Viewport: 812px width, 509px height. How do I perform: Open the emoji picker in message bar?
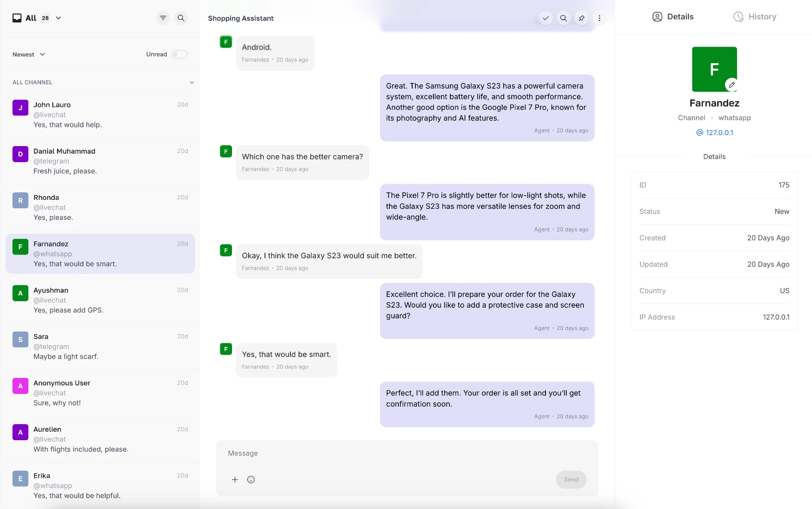pyautogui.click(x=251, y=479)
